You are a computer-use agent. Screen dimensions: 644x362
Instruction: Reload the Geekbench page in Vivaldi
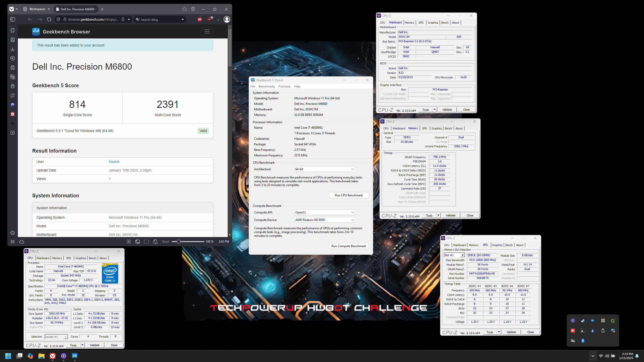point(49,19)
